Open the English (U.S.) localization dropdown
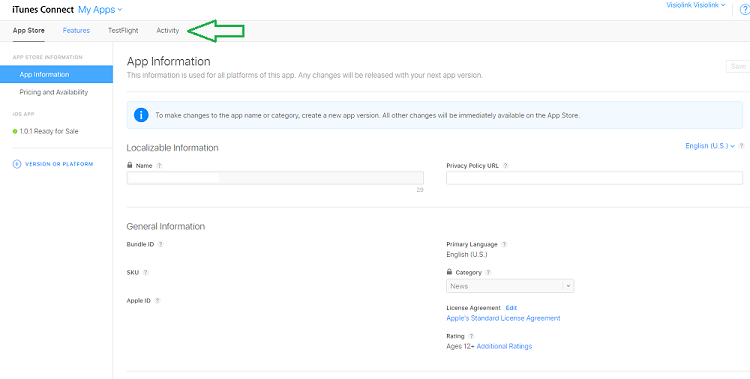The image size is (750, 379). 710,146
